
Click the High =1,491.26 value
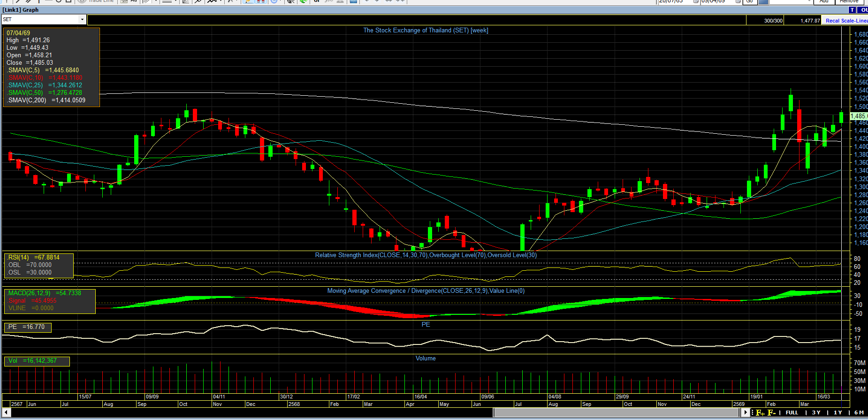(28, 40)
